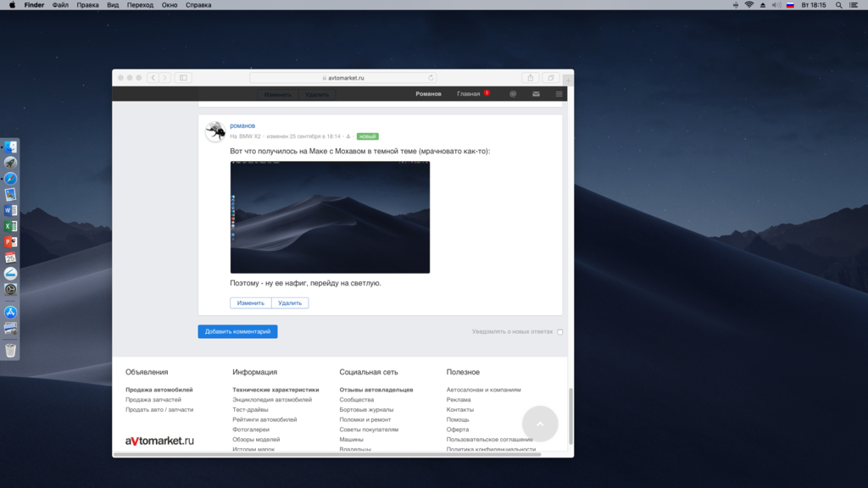
Task: Open the Файл menu
Action: pos(60,5)
